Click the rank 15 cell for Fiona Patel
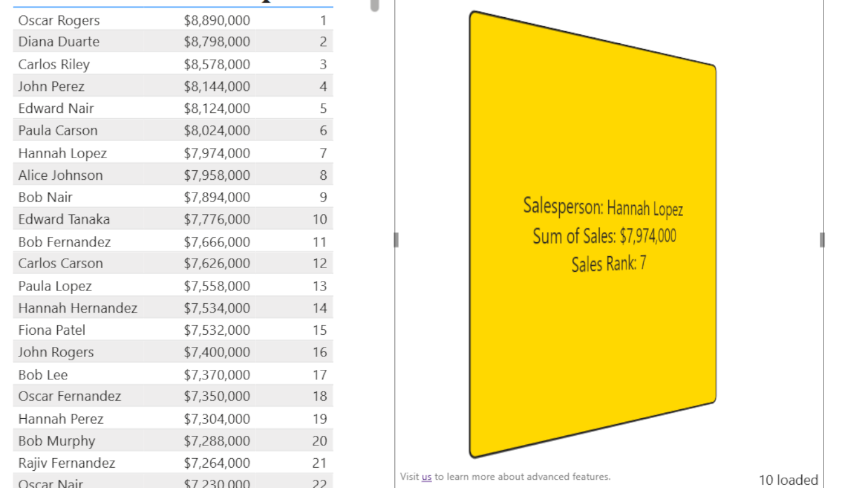This screenshot has width=868, height=488. pos(320,330)
